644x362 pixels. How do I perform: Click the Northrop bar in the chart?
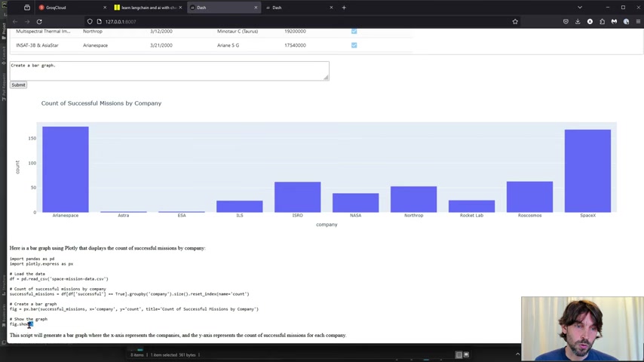(x=413, y=199)
